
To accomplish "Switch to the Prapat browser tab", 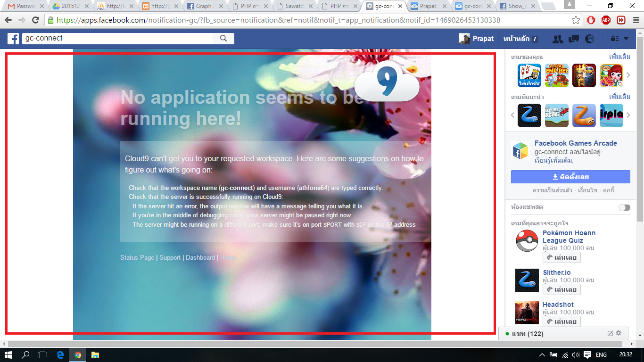I will pyautogui.click(x=428, y=6).
